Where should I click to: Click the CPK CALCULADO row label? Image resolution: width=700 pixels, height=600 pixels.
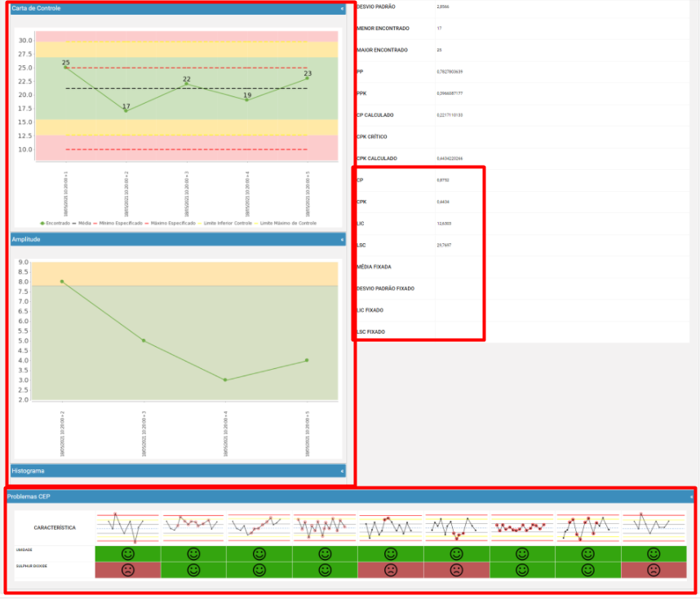[x=377, y=158]
